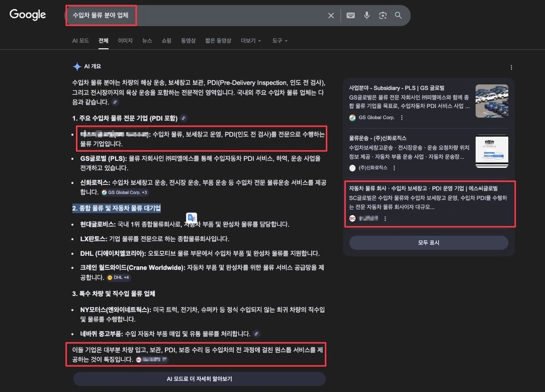Click the magnifier icon to run the search

tap(398, 16)
